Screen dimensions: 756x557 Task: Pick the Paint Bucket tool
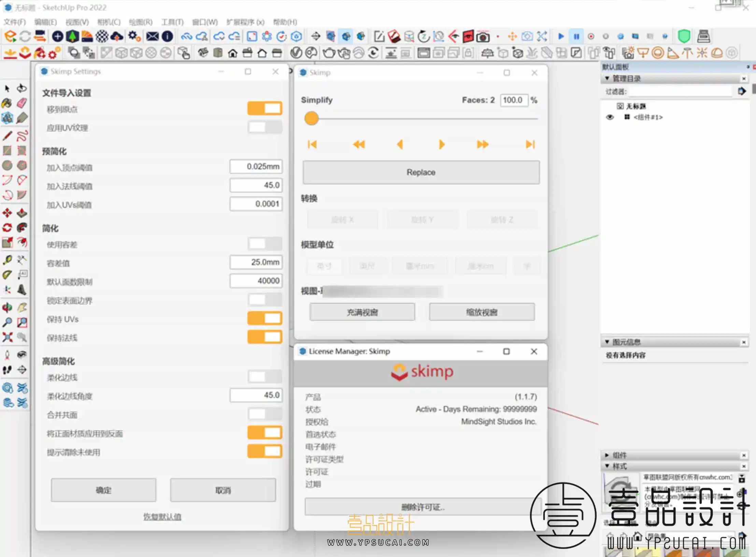[7, 103]
